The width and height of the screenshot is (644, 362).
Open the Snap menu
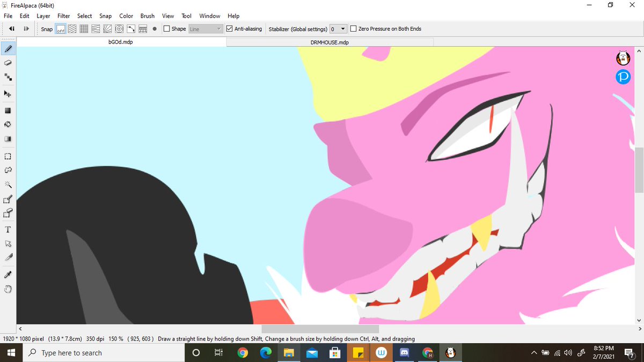(105, 16)
